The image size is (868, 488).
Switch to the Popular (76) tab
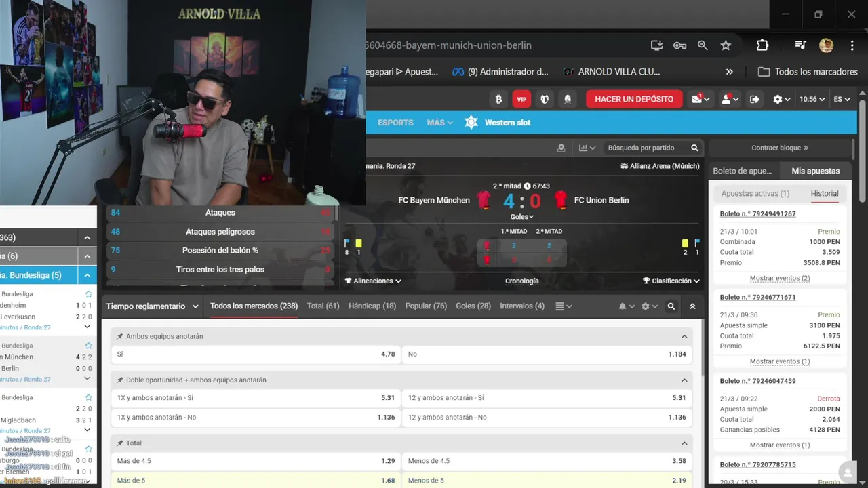[x=426, y=306]
